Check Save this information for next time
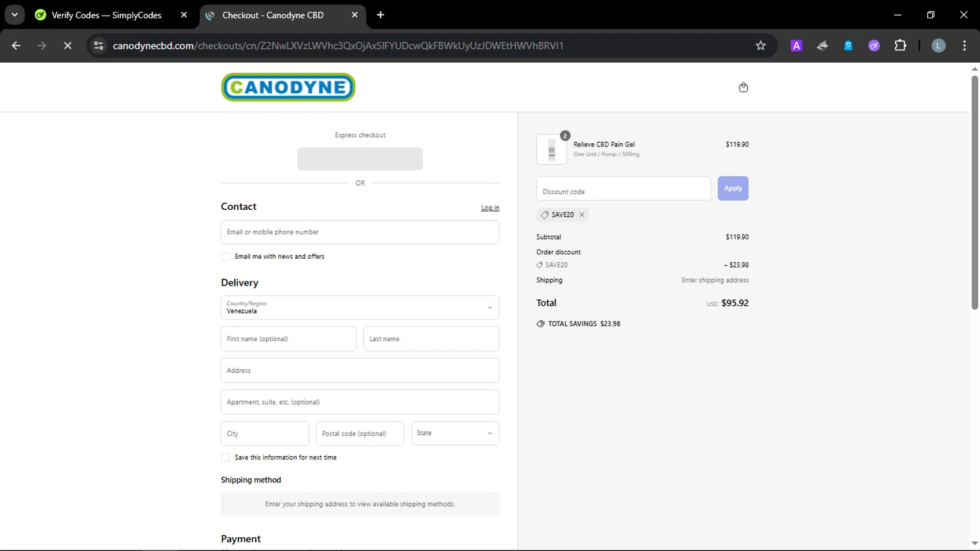The width and height of the screenshot is (980, 551). pyautogui.click(x=225, y=458)
